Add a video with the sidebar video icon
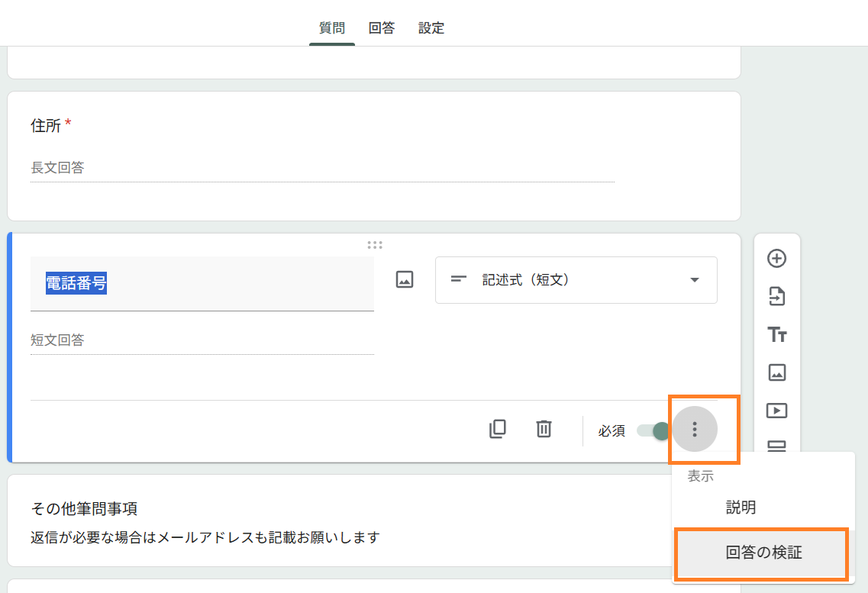Screen dimensions: 868x593 (776, 411)
